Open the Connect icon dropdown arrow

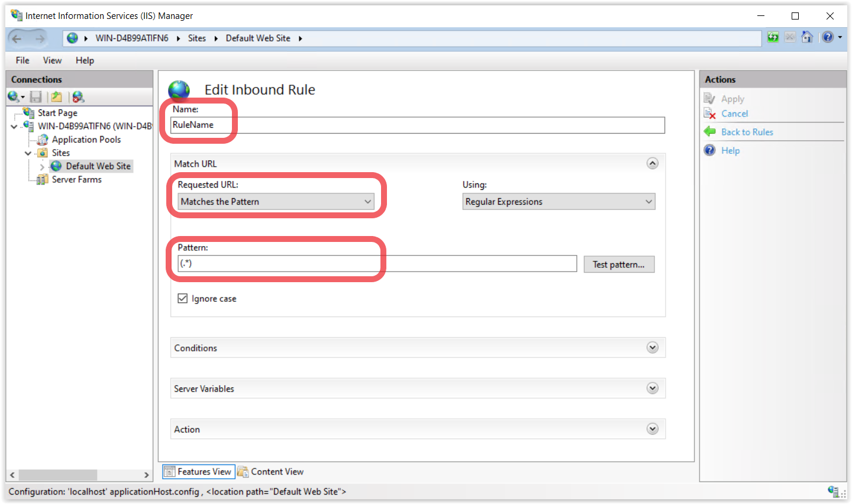(23, 97)
